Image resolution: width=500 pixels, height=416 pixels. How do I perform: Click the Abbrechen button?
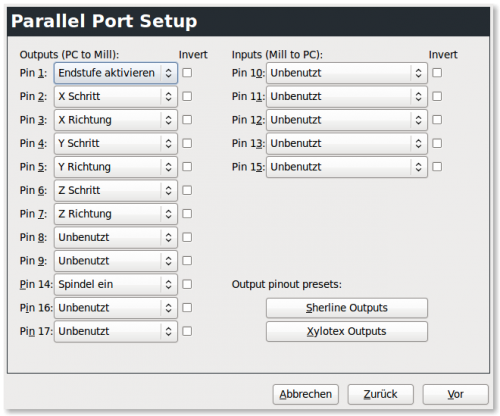click(306, 394)
